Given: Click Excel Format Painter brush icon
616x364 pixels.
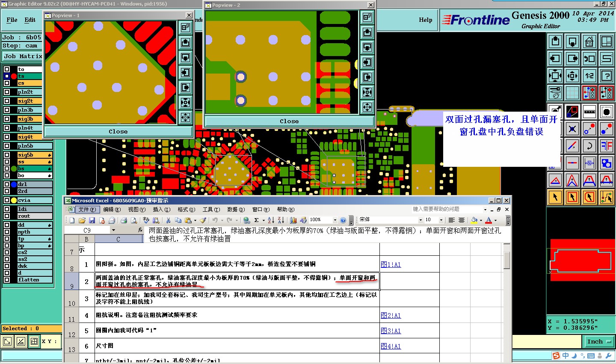Looking at the screenshot, I should click(x=203, y=220).
